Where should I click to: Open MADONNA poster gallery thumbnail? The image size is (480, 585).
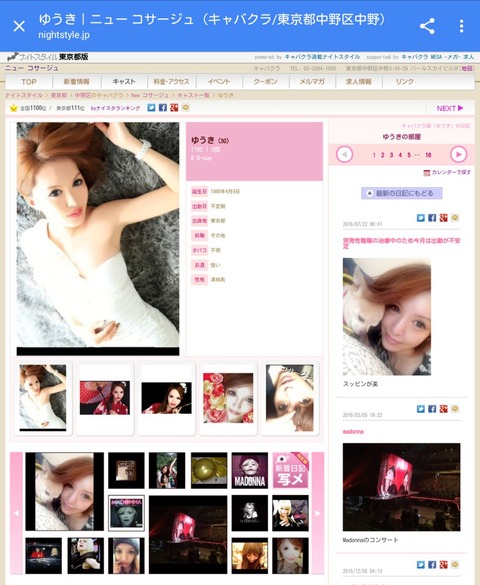tap(250, 470)
